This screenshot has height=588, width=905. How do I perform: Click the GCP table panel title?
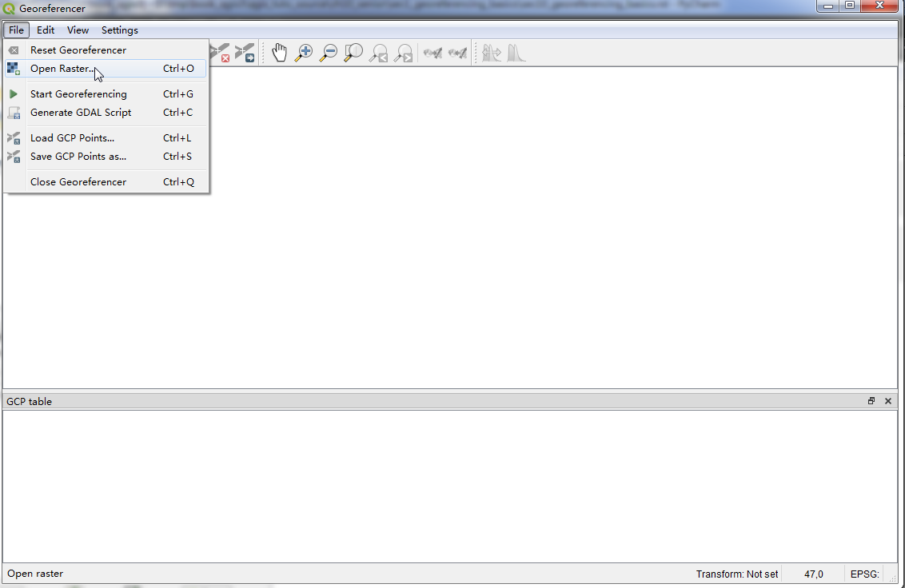[x=30, y=402]
